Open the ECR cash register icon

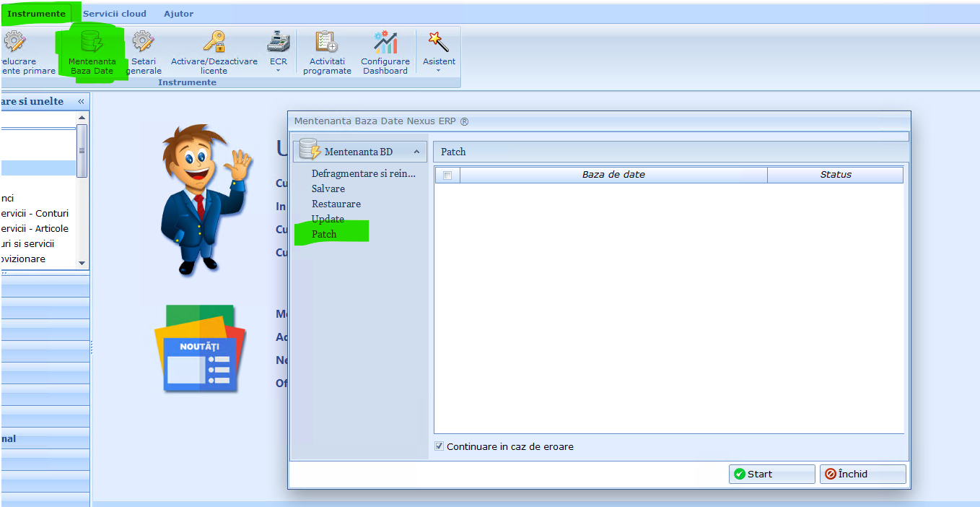[x=279, y=41]
